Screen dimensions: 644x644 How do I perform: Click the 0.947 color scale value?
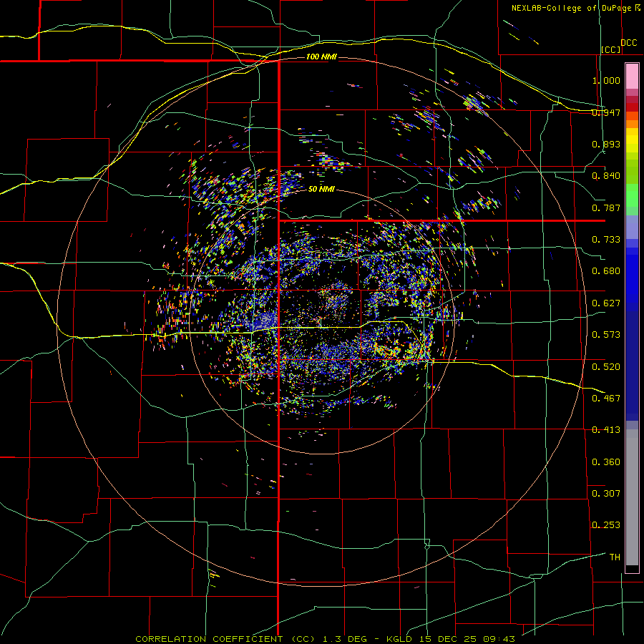point(606,112)
